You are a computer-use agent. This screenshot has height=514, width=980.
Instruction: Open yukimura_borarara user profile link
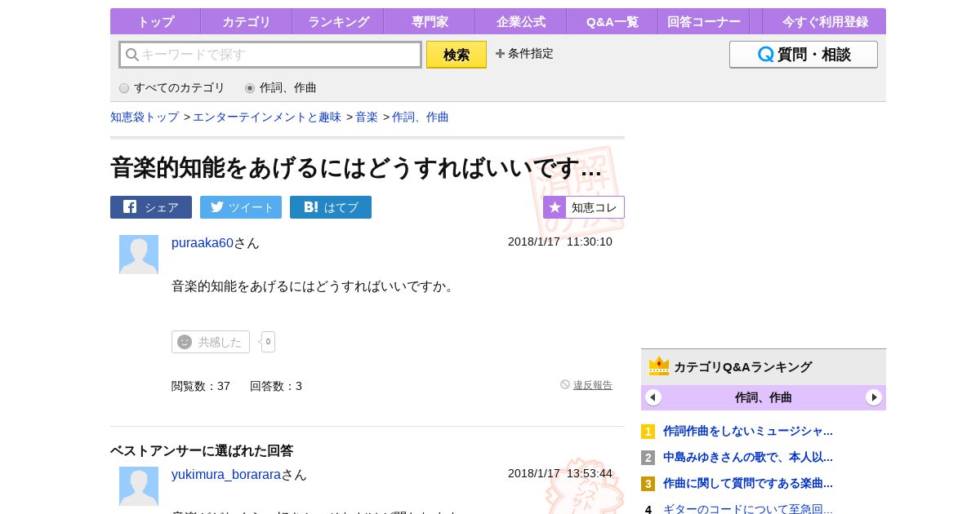tap(226, 474)
